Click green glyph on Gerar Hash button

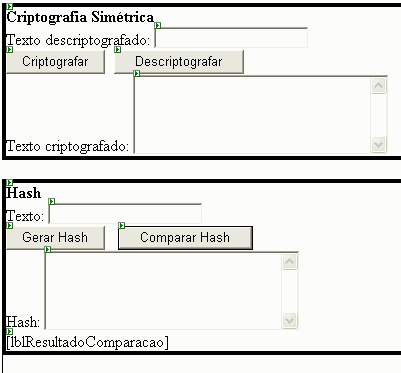pos(10,226)
